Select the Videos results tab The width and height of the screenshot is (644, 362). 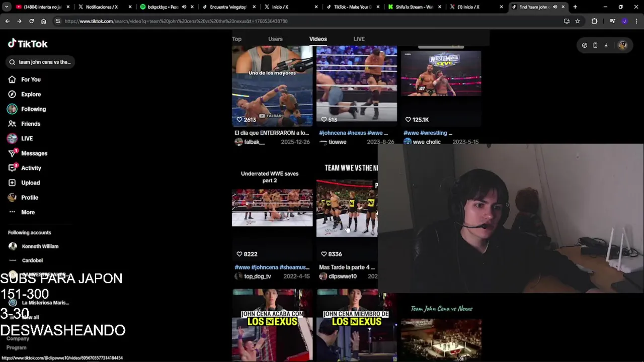click(318, 39)
